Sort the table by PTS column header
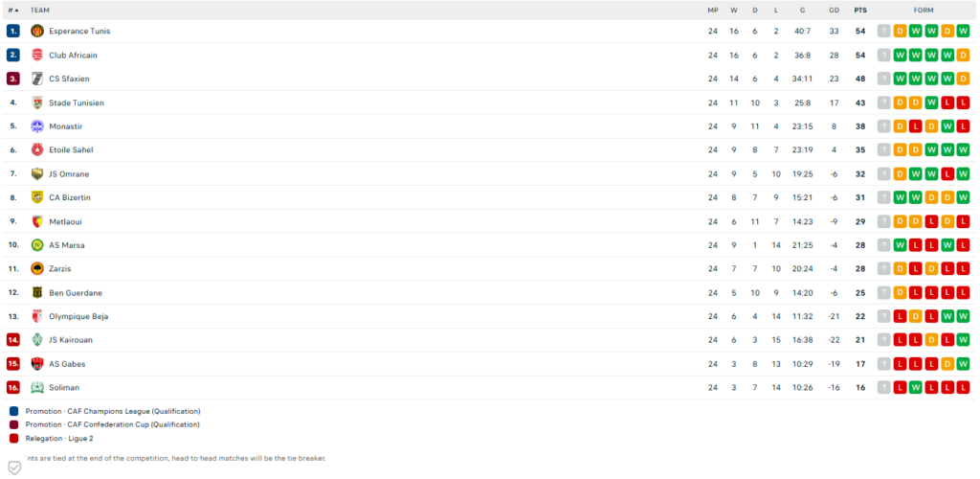Image resolution: width=980 pixels, height=479 pixels. click(x=860, y=10)
